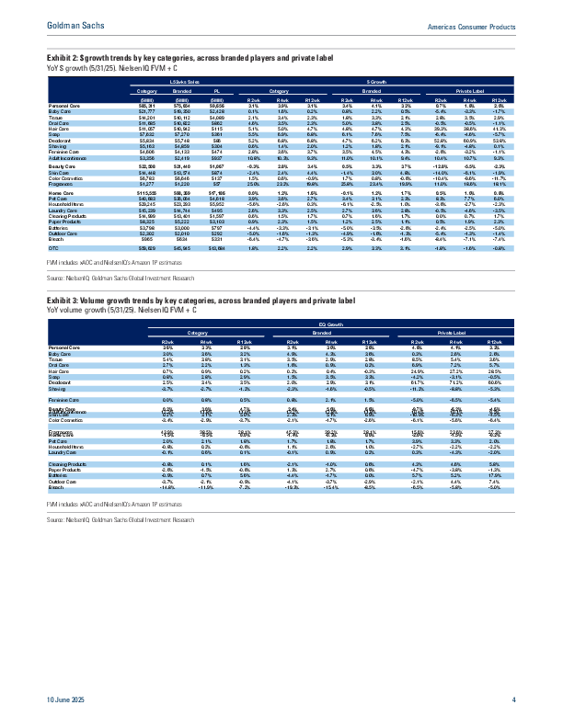Click the Personal Care row label in Exhibit 3
The width and height of the screenshot is (563, 728).
click(64, 347)
